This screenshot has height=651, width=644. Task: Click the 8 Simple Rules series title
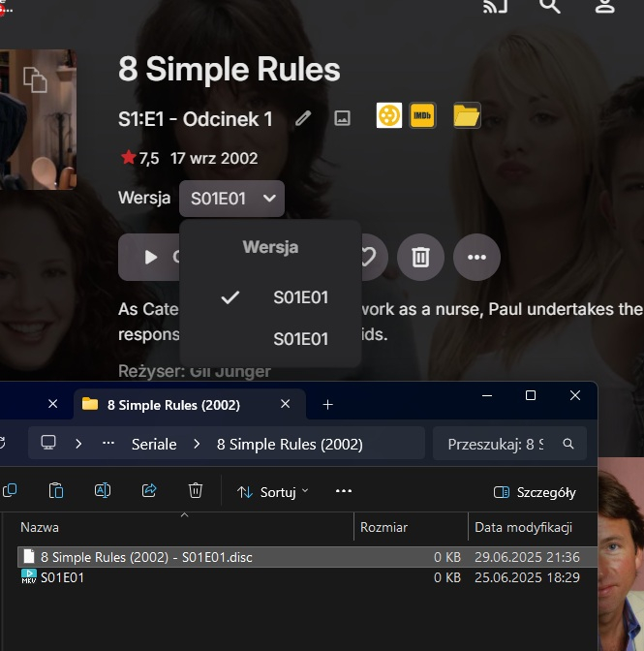[230, 69]
